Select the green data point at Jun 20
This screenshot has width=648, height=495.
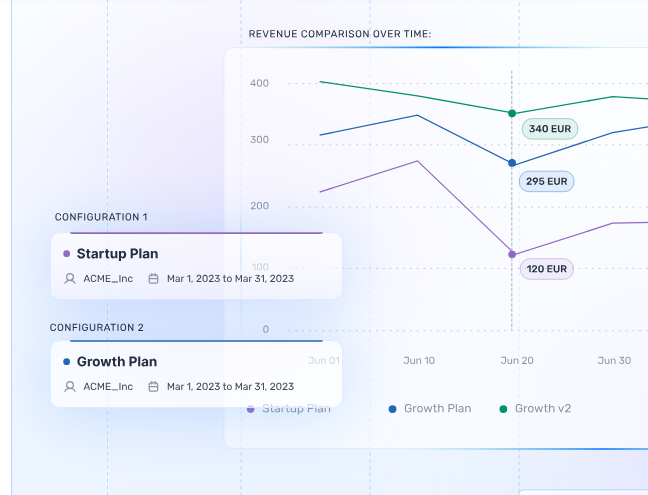tap(512, 114)
